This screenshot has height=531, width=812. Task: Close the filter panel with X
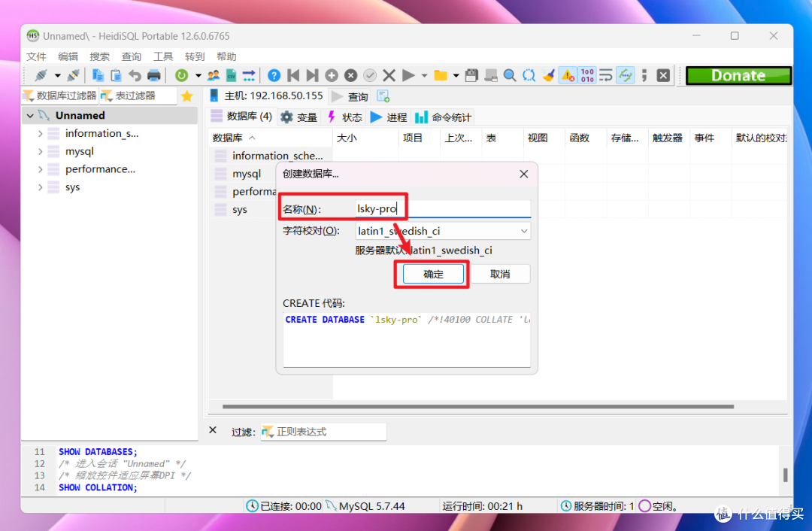coord(212,430)
